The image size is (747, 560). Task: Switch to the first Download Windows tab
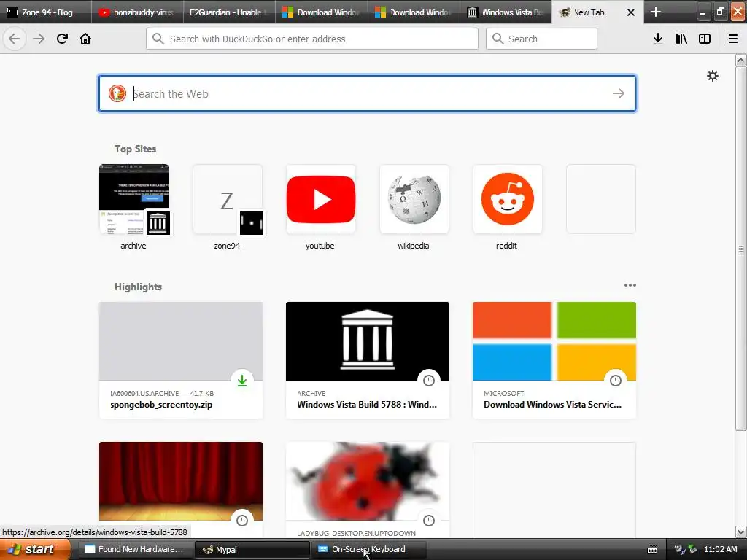click(x=322, y=12)
